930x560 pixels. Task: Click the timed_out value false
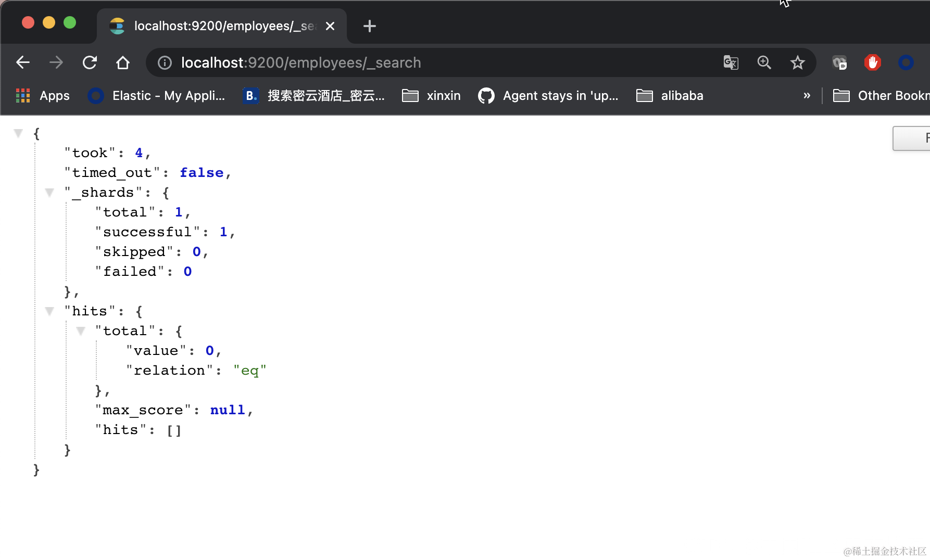(x=202, y=173)
